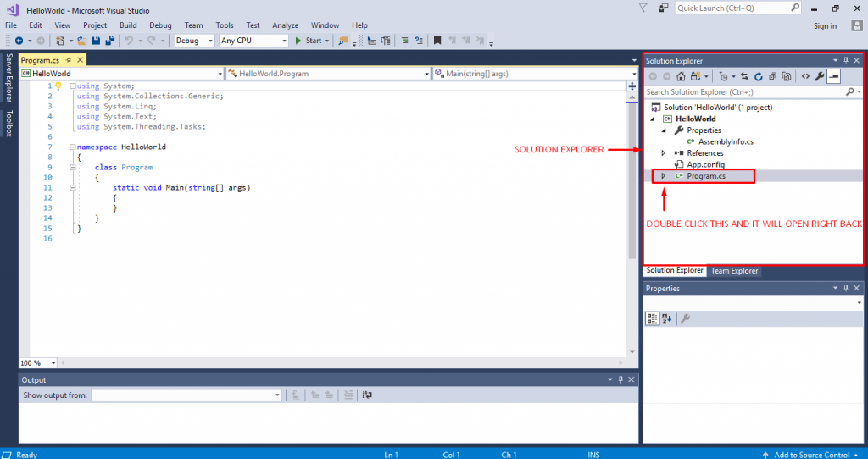Screen dimensions: 868x459
Task: Click feedback icon near Quick Launch
Action: tap(663, 8)
